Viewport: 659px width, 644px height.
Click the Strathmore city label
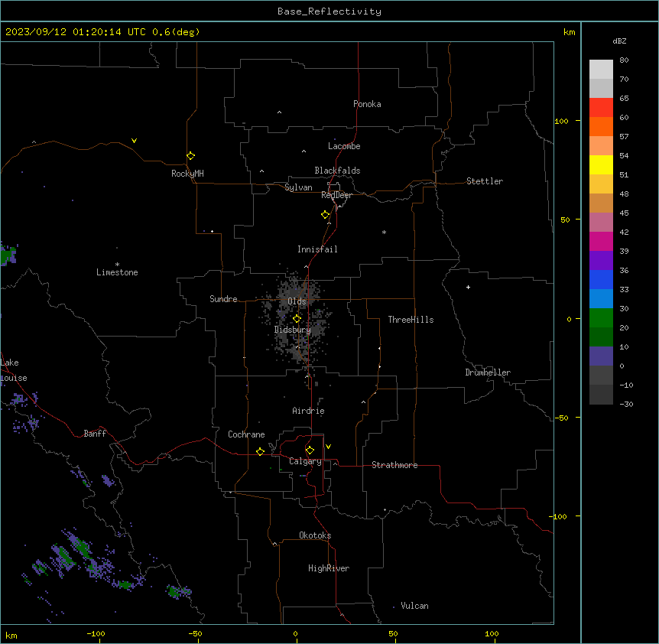point(394,465)
